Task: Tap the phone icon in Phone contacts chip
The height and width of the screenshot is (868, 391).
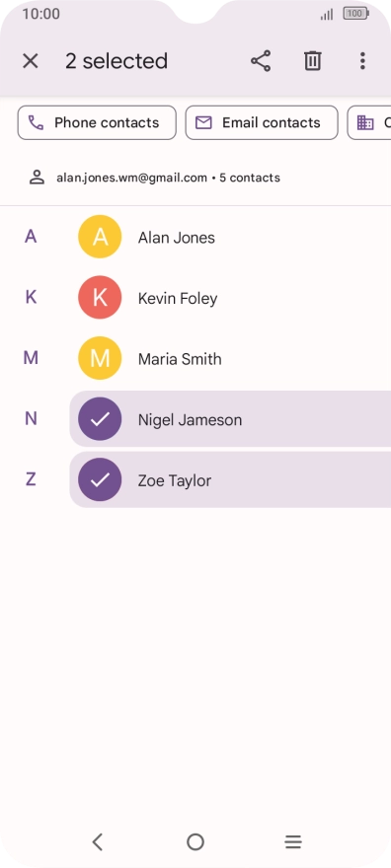Action: point(36,123)
